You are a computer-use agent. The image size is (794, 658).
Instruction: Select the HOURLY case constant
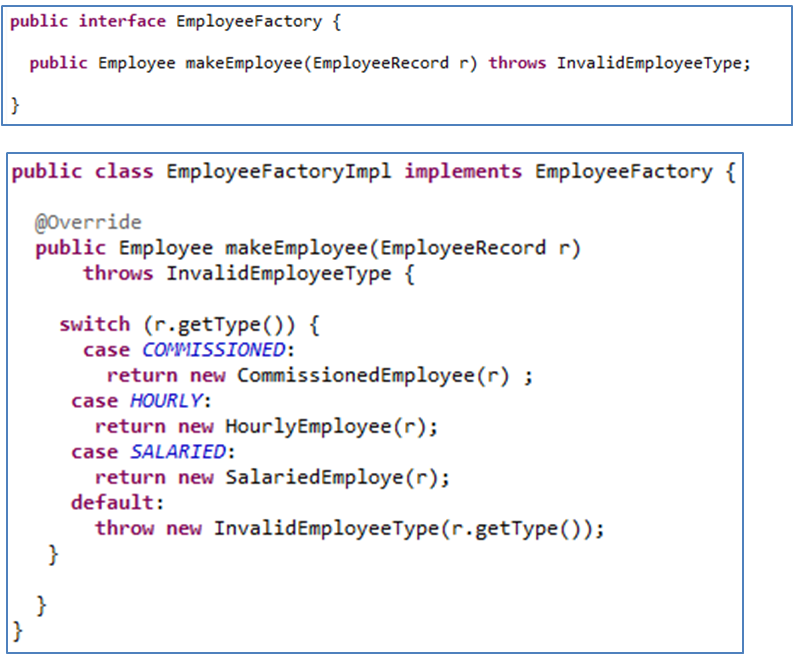[166, 401]
